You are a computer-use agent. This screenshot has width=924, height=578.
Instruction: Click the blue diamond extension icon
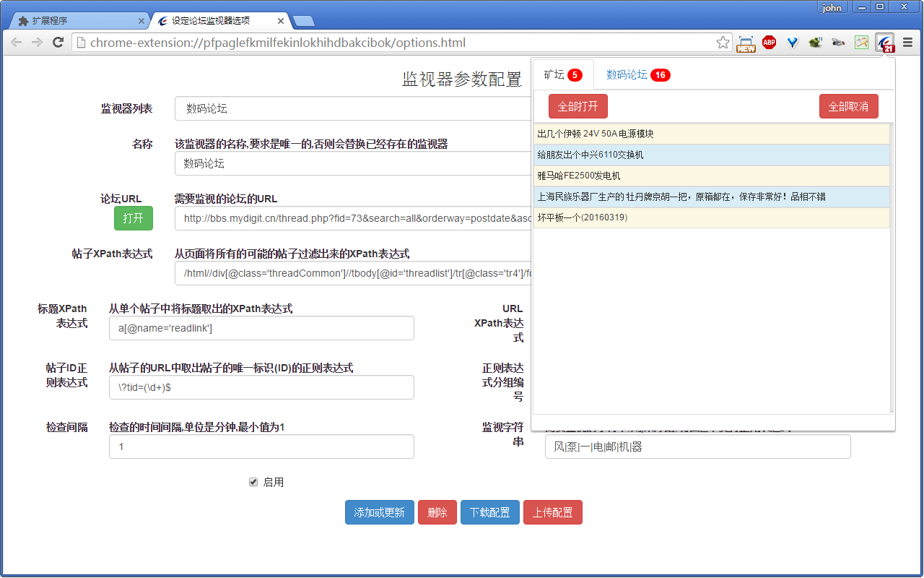793,43
